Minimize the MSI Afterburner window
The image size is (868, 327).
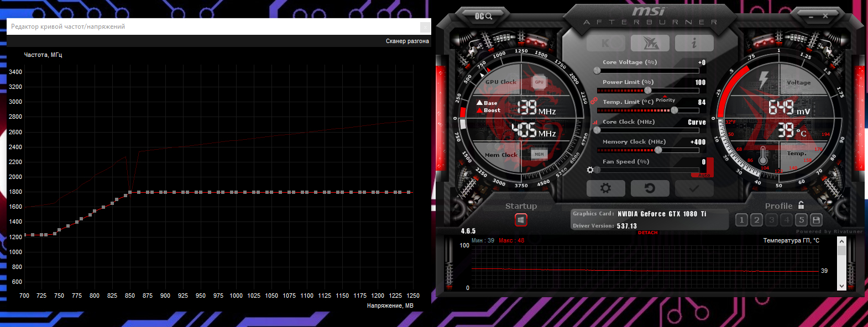[810, 17]
